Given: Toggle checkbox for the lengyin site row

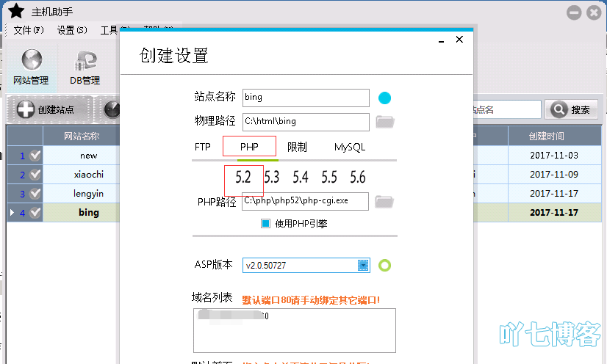Looking at the screenshot, I should [x=35, y=194].
